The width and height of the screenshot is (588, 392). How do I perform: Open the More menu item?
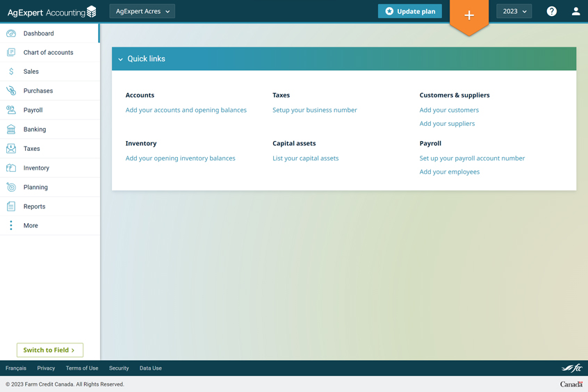pos(50,225)
